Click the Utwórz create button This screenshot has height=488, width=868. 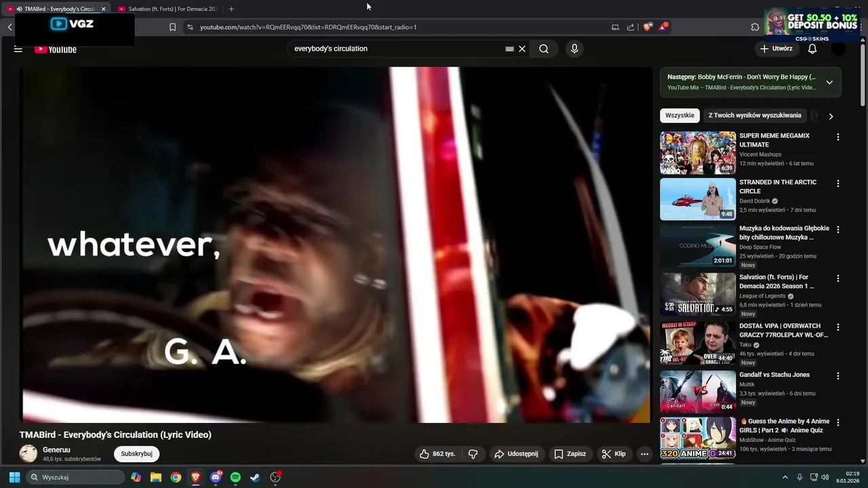(x=776, y=49)
